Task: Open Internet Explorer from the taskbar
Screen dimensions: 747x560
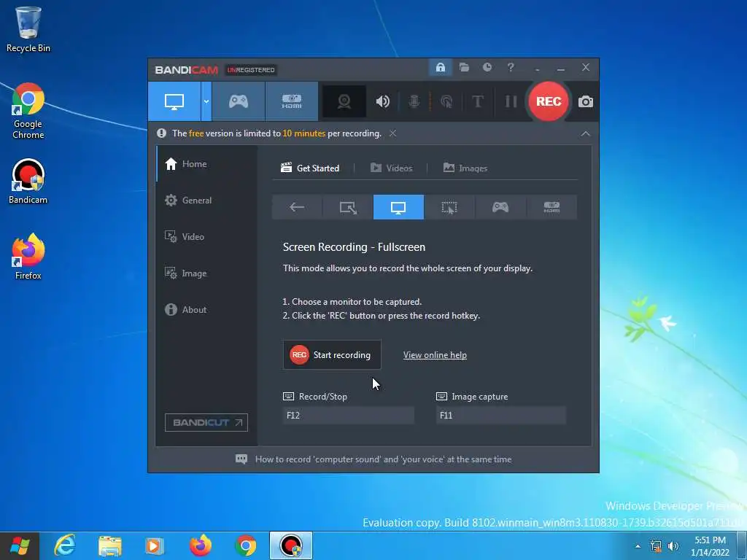Action: point(65,545)
